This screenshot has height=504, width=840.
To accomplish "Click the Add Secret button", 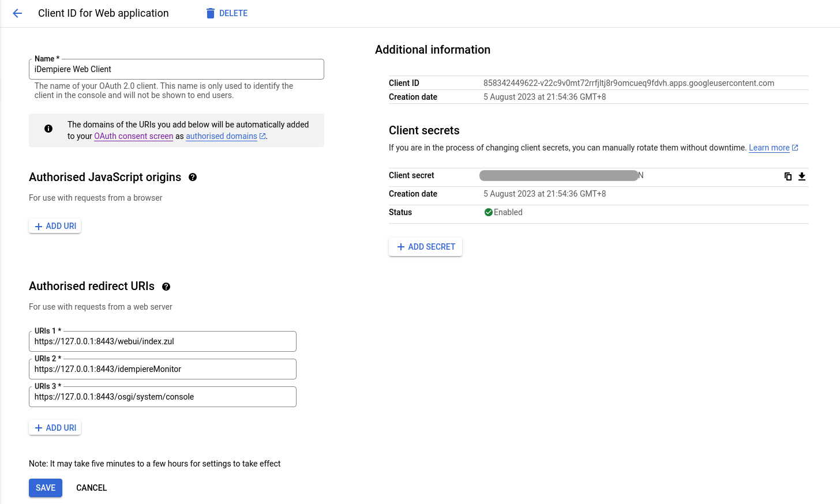I will [425, 247].
